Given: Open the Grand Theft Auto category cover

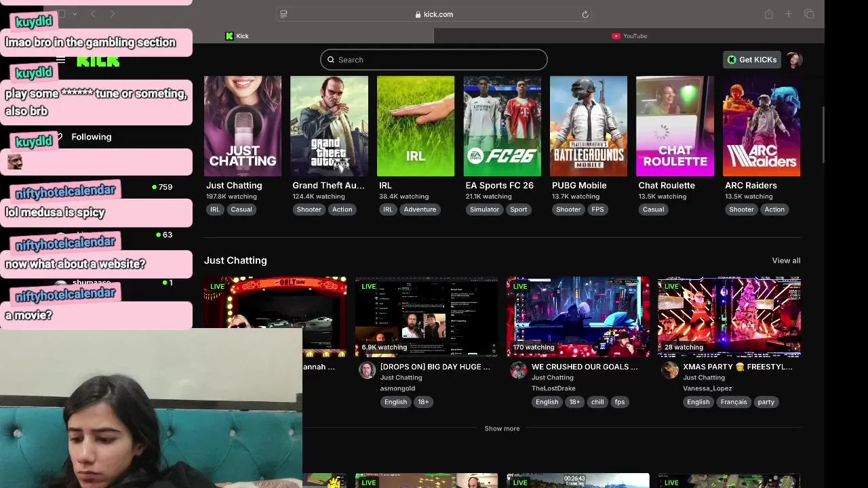Looking at the screenshot, I should (x=329, y=126).
